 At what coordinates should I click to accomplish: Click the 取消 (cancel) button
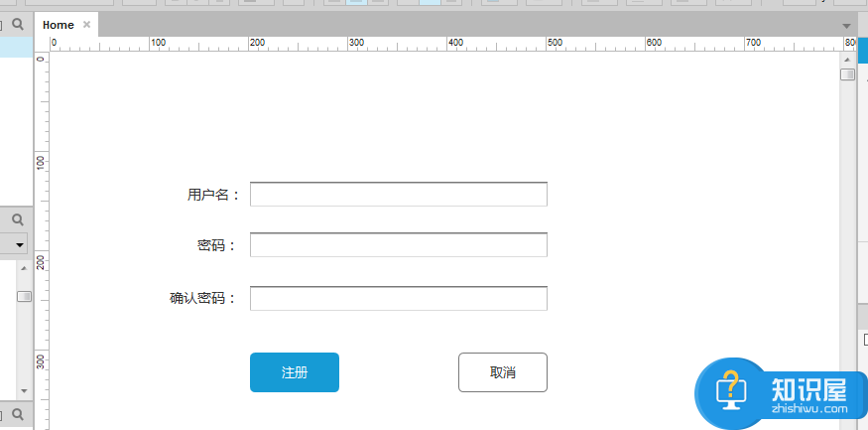click(502, 372)
